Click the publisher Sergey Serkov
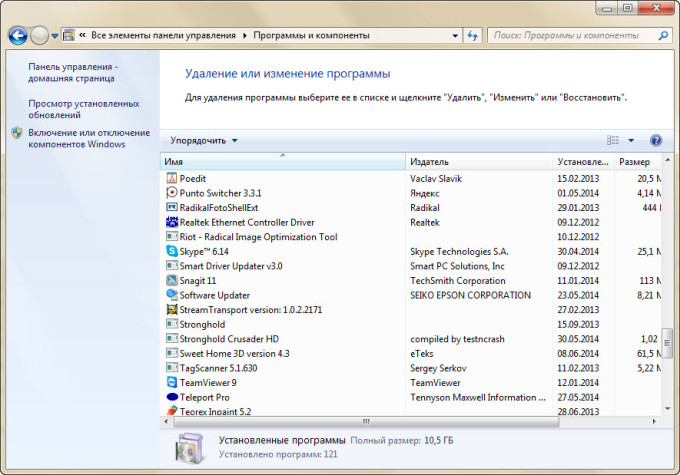This screenshot has width=680, height=475. [x=438, y=368]
